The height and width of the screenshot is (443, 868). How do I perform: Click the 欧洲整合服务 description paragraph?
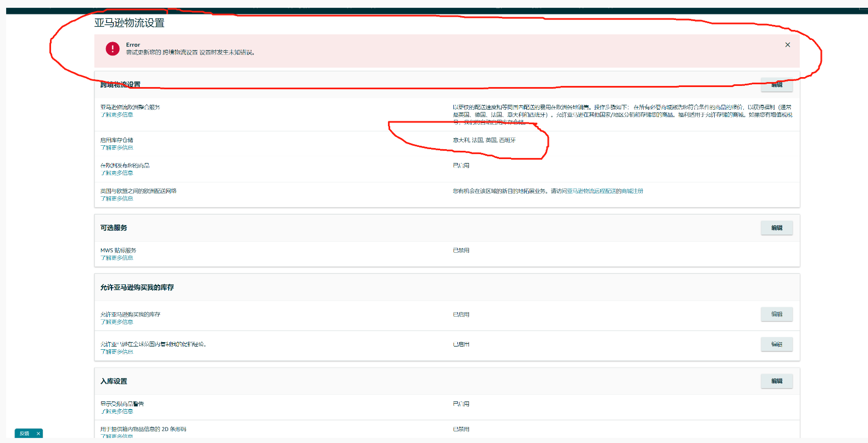pyautogui.click(x=623, y=114)
